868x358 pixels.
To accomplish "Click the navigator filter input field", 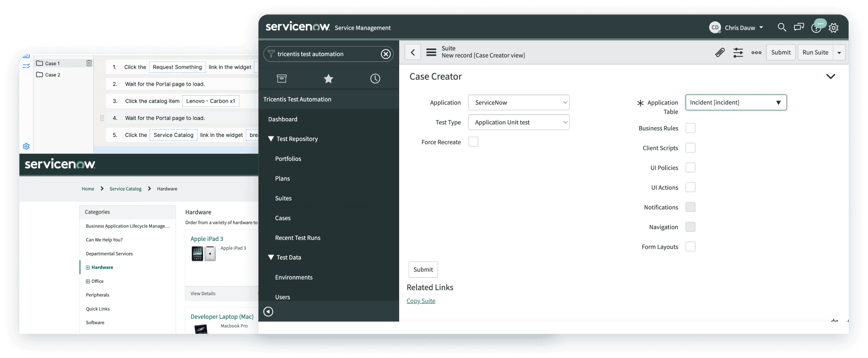I will [328, 54].
